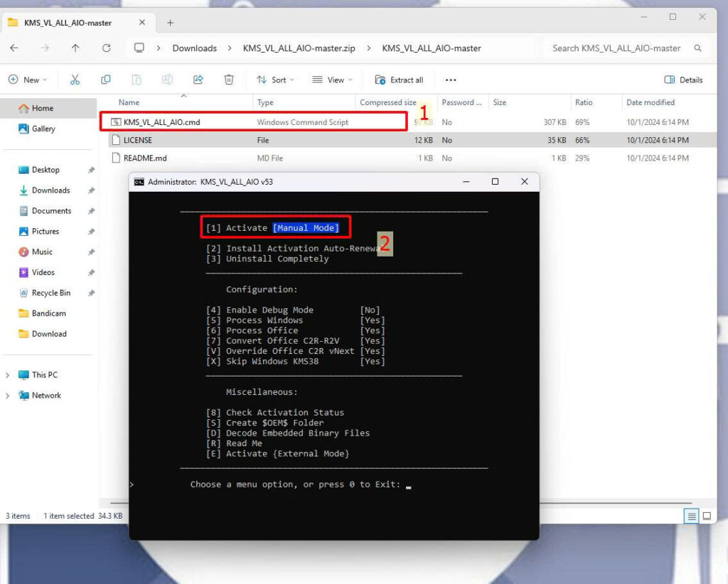
Task: Click the Cut scissors icon in toolbar
Action: coord(75,80)
